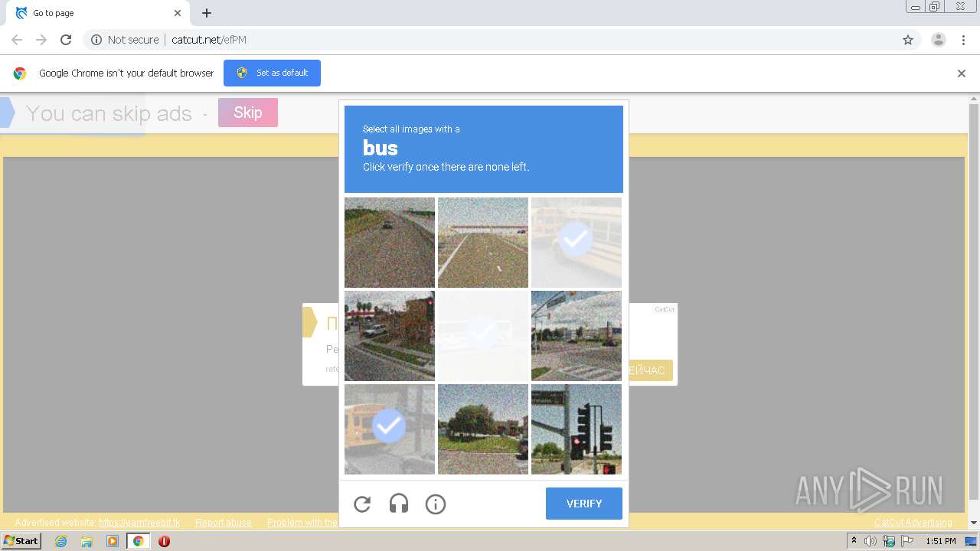Screen dimensions: 980x551
Task: Click the VERIFY button
Action: [584, 504]
